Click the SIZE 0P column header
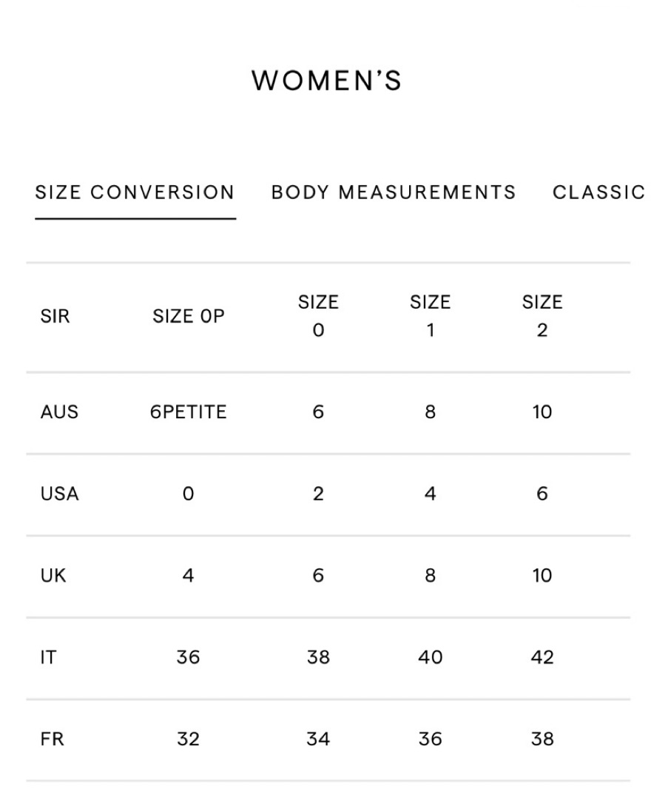The width and height of the screenshot is (651, 812). click(x=189, y=316)
